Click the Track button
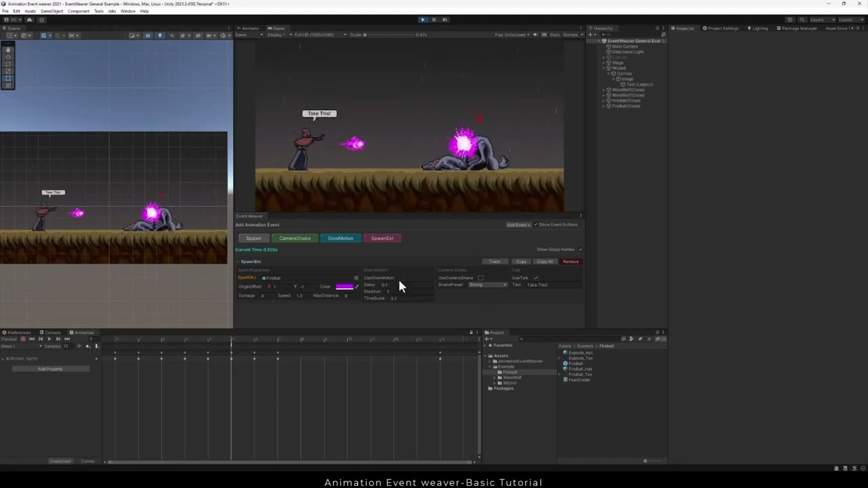 point(495,262)
